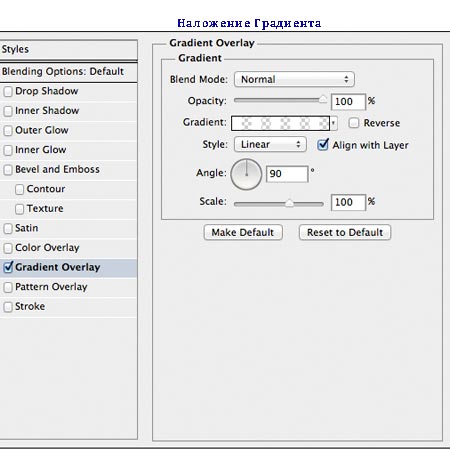Enable the Drop Shadow checkbox
This screenshot has width=450, height=461.
[x=8, y=91]
